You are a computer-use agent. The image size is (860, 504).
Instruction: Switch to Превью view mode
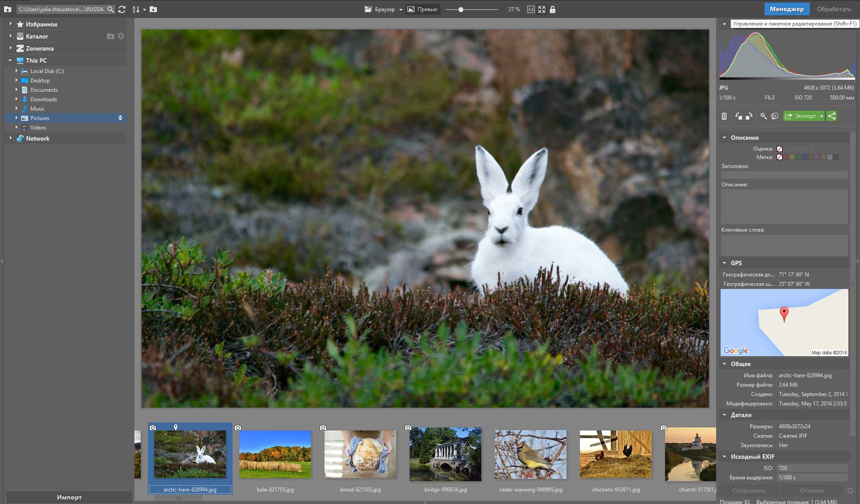pyautogui.click(x=423, y=9)
